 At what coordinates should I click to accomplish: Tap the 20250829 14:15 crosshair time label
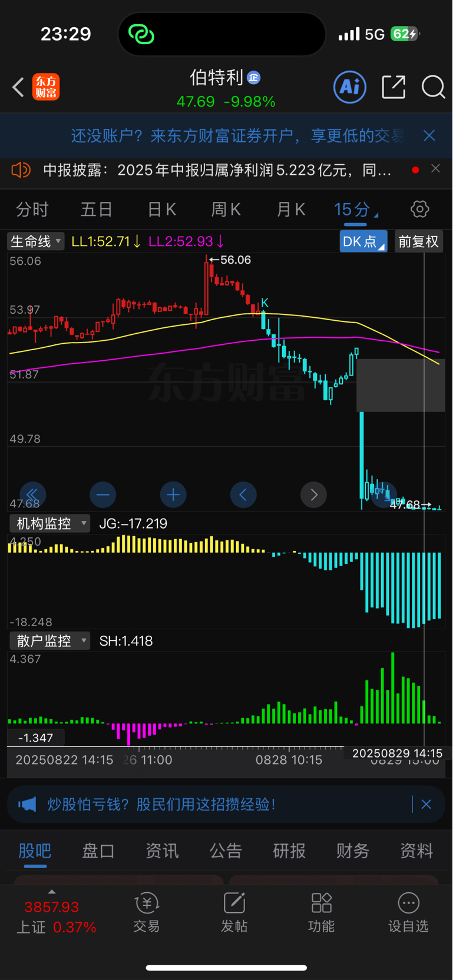tap(397, 753)
